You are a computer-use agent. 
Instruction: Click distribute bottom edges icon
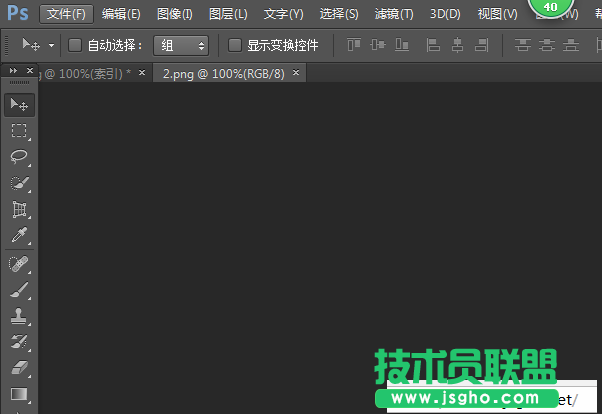[571, 45]
